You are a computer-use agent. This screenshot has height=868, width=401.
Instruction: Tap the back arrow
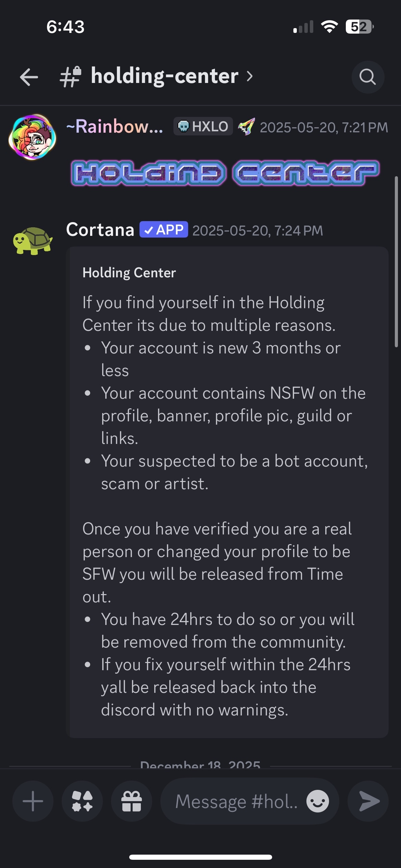[x=29, y=77]
